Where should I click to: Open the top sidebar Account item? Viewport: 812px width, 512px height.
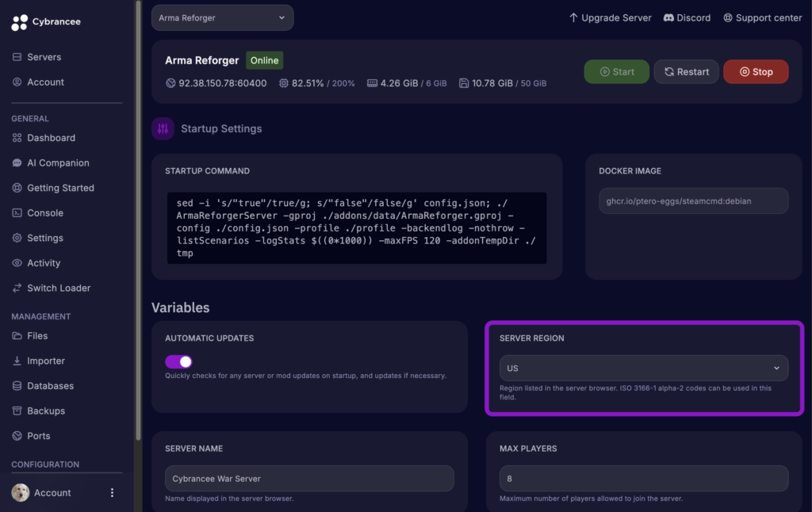[x=45, y=82]
